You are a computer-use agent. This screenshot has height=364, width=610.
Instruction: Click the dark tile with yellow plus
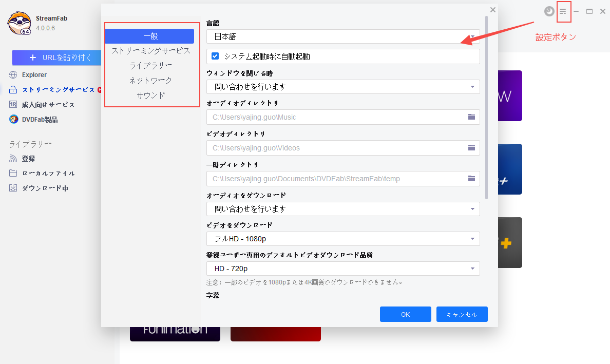[510, 242]
